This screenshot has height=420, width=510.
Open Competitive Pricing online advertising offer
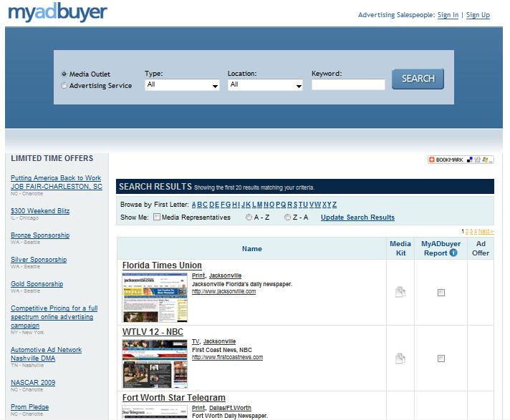pyautogui.click(x=54, y=317)
